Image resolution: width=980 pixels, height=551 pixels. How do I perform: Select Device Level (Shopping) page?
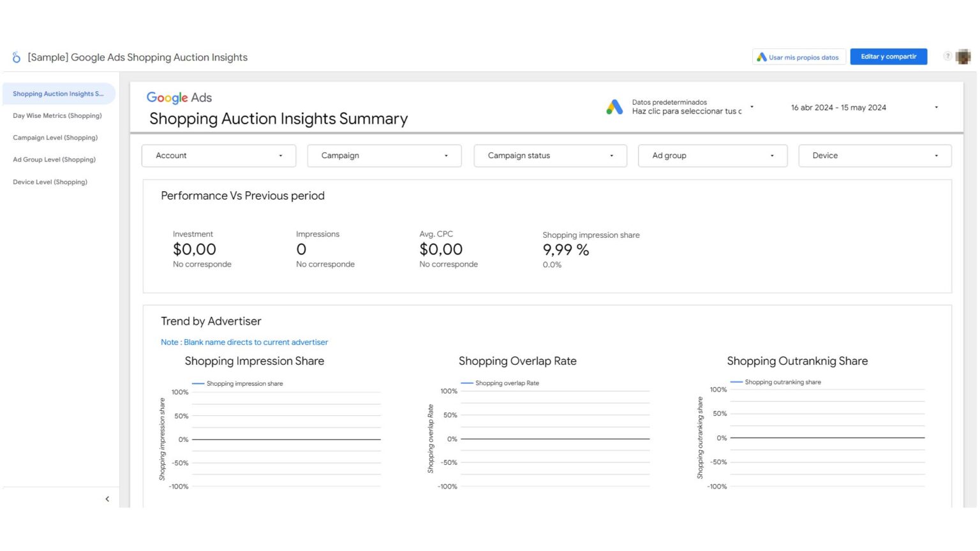(x=50, y=182)
